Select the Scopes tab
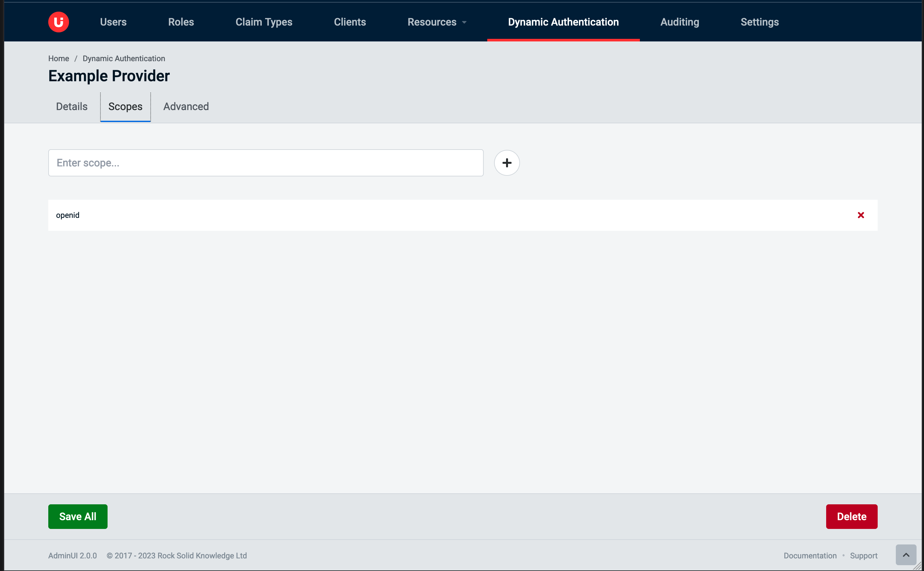Screen dimensions: 924x571 pos(125,106)
